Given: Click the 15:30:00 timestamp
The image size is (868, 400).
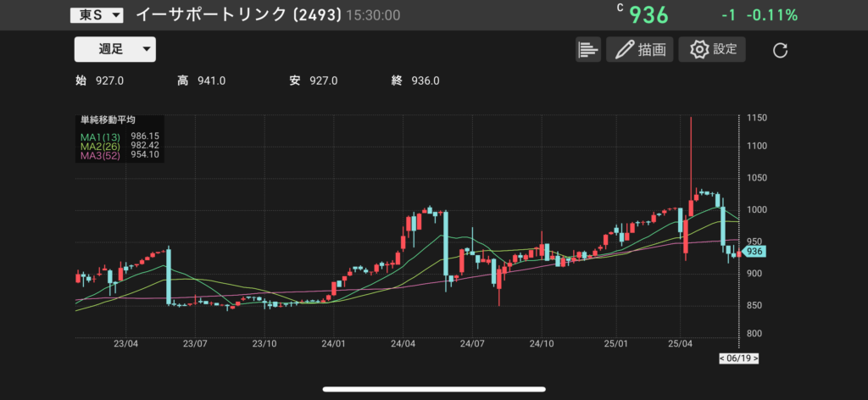Looking at the screenshot, I should (373, 15).
